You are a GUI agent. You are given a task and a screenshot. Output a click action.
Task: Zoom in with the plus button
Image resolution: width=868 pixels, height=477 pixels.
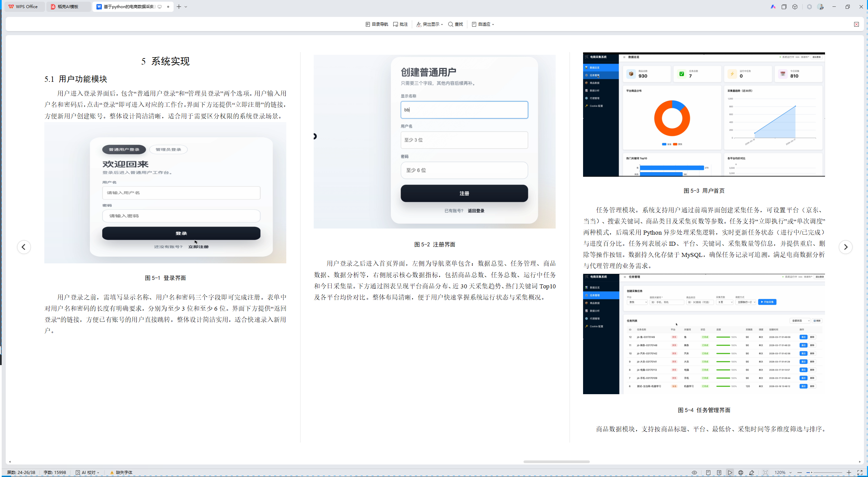(849, 472)
